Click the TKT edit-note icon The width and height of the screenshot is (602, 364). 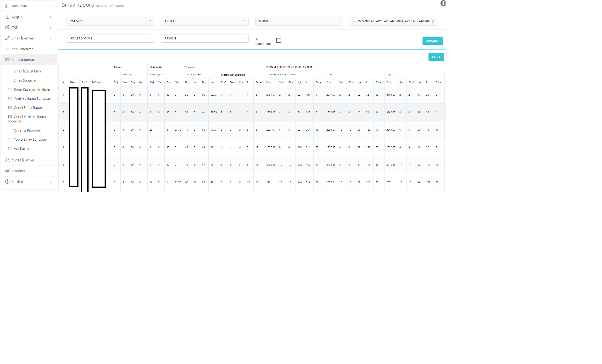pyautogui.click(x=7, y=27)
